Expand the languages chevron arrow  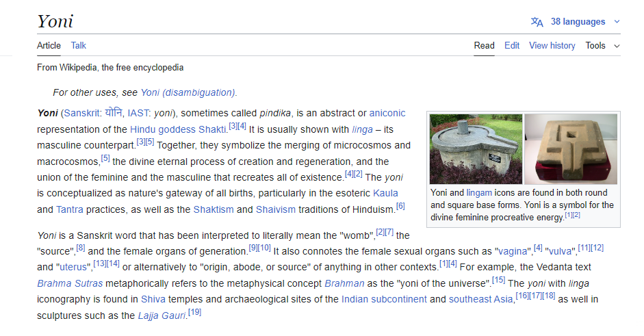pyautogui.click(x=617, y=22)
